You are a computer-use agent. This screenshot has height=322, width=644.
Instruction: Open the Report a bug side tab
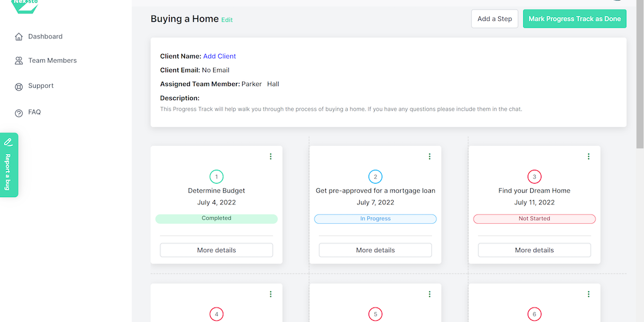[x=9, y=165]
